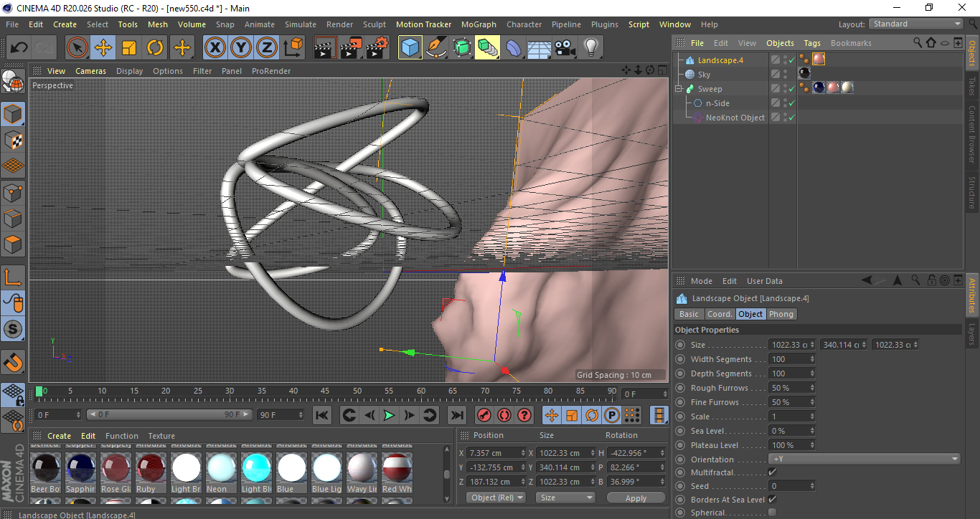Screen dimensions: 980x519
Task: Open the Orientation dropdown
Action: click(864, 460)
